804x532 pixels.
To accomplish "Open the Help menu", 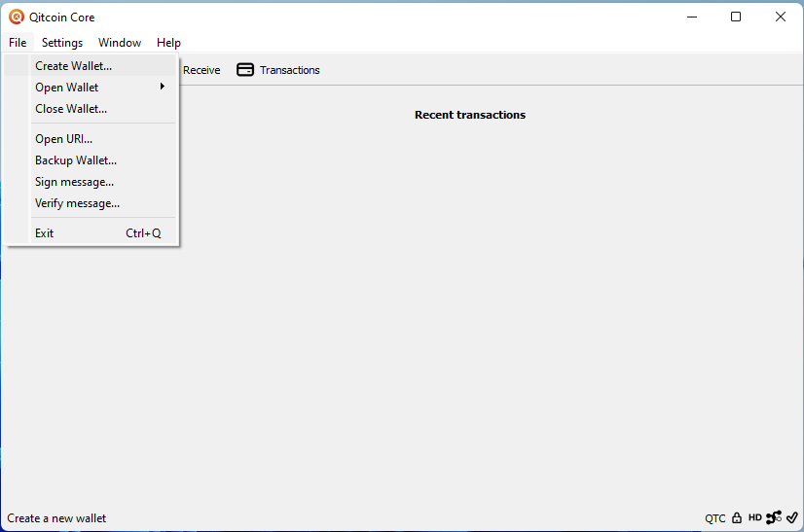I will click(168, 43).
